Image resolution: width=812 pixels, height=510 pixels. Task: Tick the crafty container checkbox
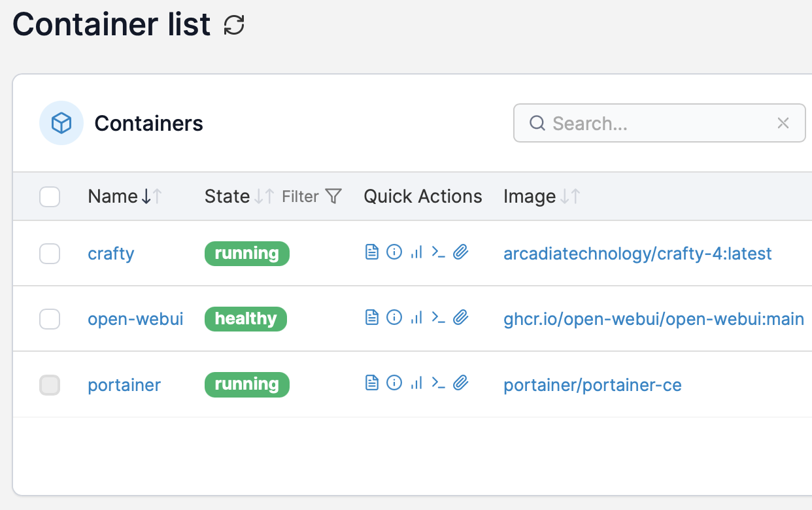point(50,254)
